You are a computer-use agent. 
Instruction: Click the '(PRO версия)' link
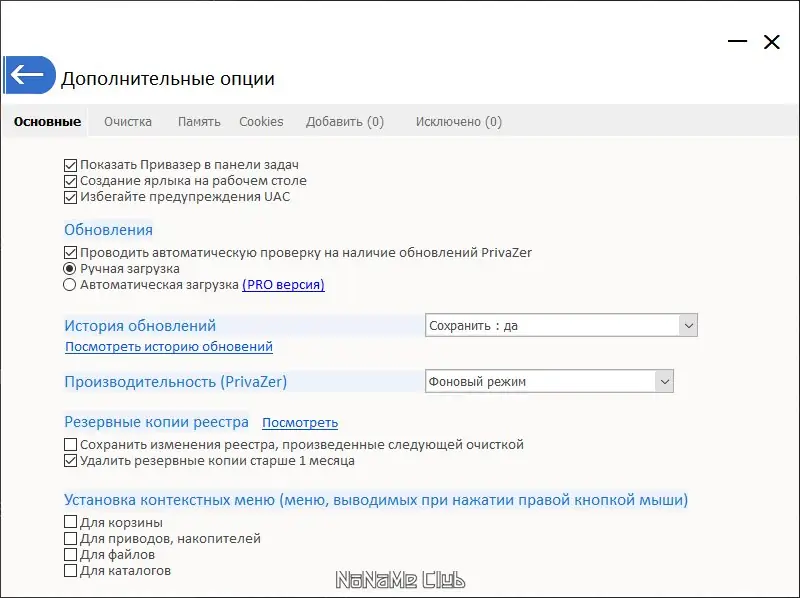point(283,285)
